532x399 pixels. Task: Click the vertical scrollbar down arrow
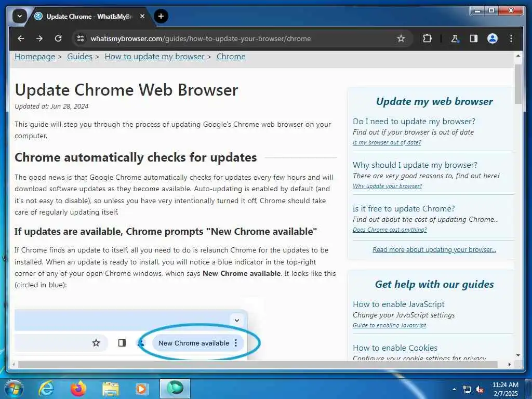518,355
